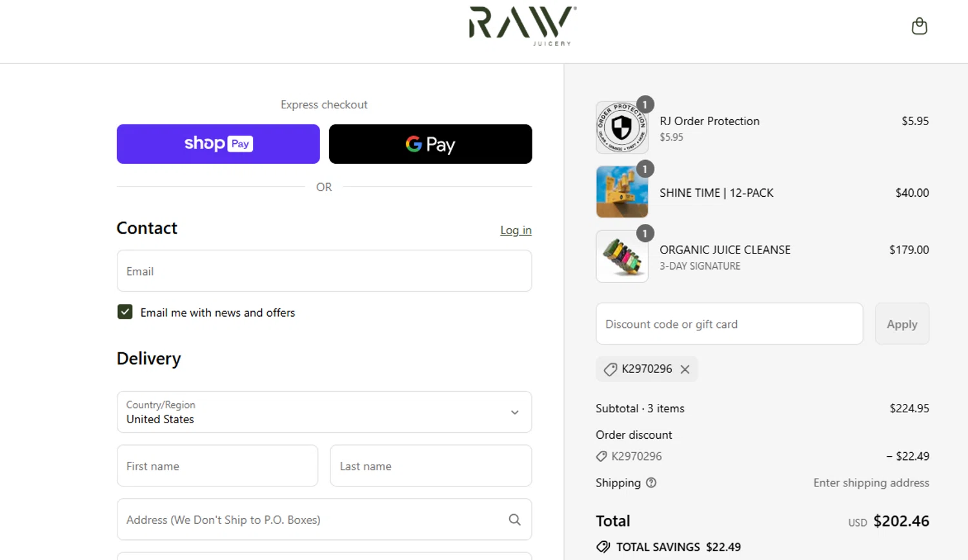This screenshot has width=968, height=560.
Task: Click the total savings tag icon
Action: pos(603,547)
